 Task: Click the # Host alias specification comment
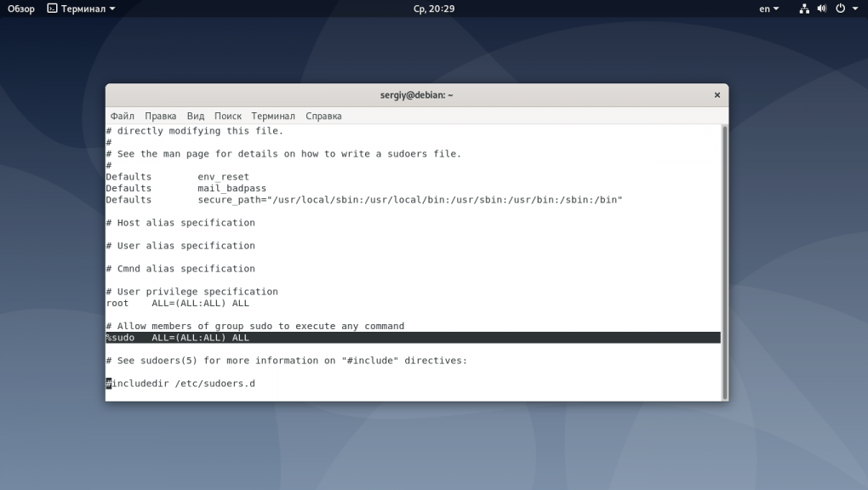tap(180, 223)
